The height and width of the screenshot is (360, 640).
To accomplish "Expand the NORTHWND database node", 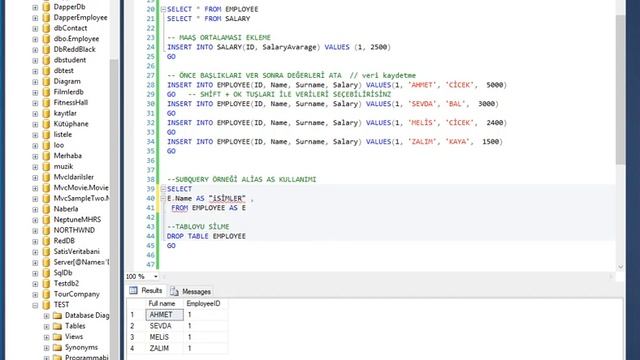I will coord(35,231).
